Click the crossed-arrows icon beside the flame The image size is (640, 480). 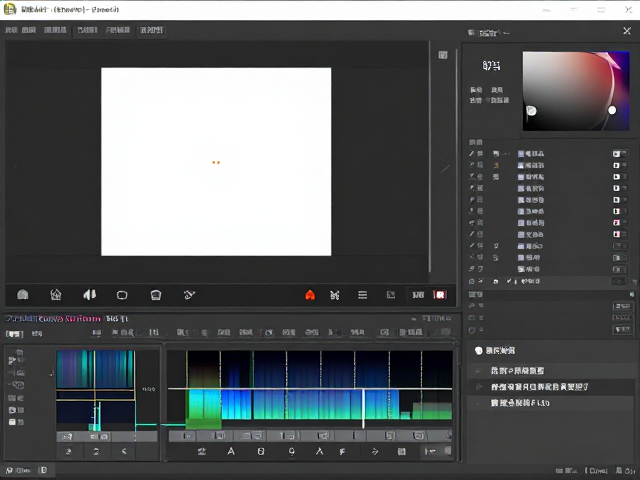(x=335, y=295)
